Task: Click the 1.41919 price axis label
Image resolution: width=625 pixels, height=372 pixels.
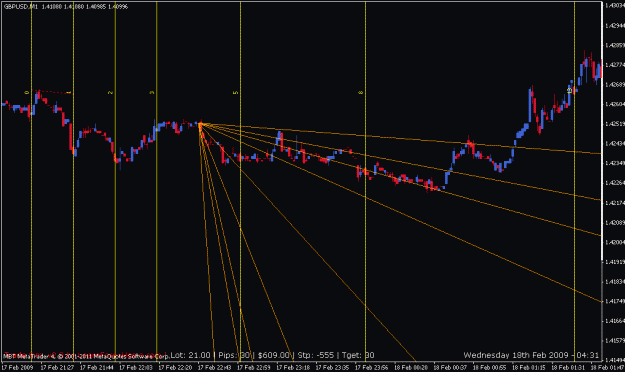Action: [x=615, y=262]
